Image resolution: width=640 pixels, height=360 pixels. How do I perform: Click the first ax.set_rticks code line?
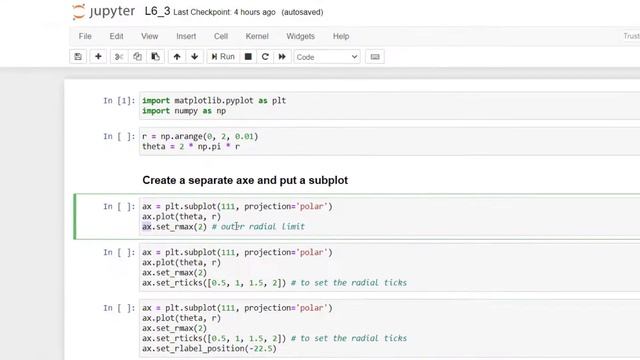click(274, 282)
